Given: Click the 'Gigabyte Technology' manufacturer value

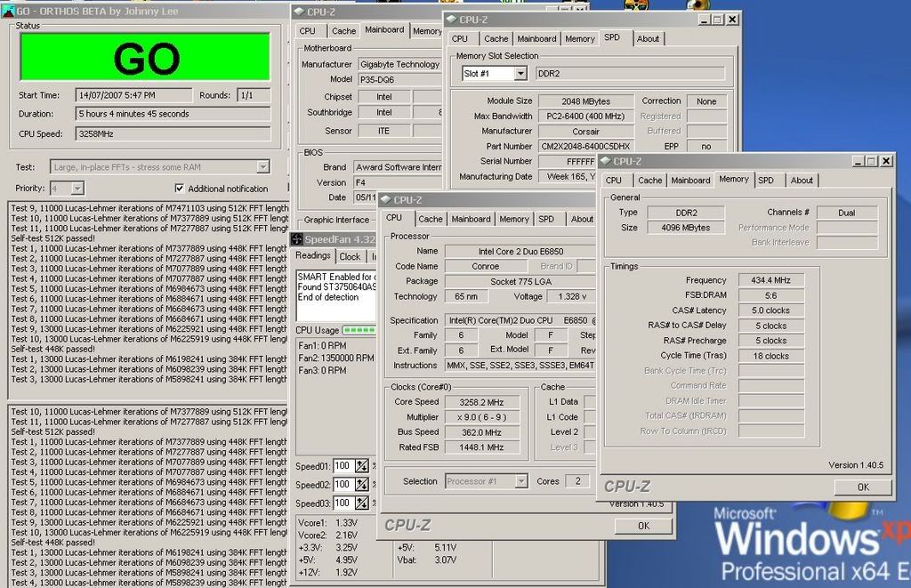Looking at the screenshot, I should point(399,65).
